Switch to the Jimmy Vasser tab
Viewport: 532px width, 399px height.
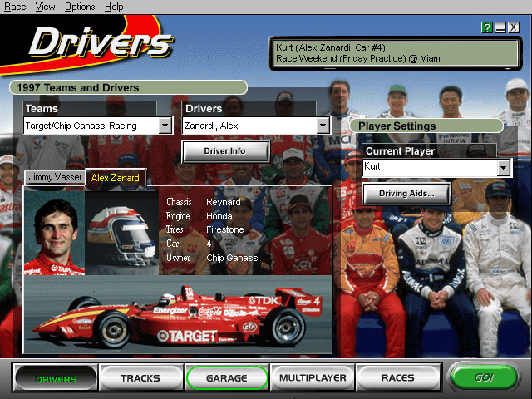coord(55,177)
